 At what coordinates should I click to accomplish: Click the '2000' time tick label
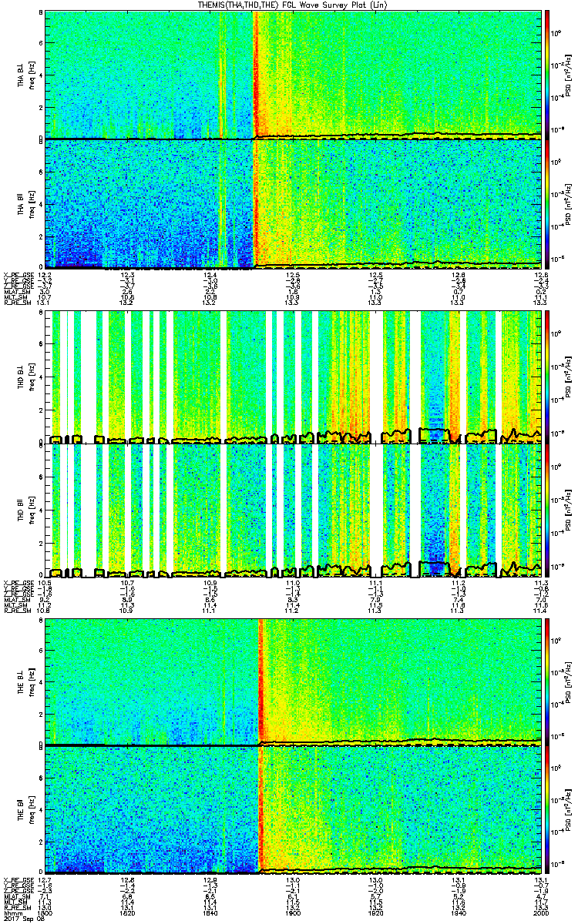(x=539, y=914)
